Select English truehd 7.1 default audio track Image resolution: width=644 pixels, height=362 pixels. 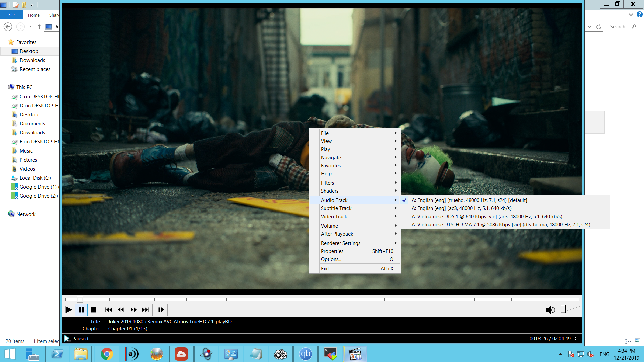(505, 200)
